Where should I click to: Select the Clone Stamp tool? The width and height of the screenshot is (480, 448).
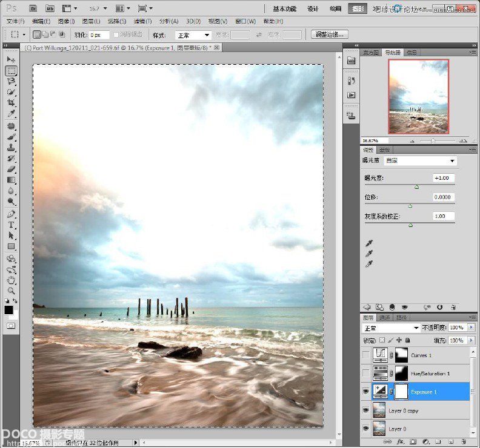[x=11, y=147]
